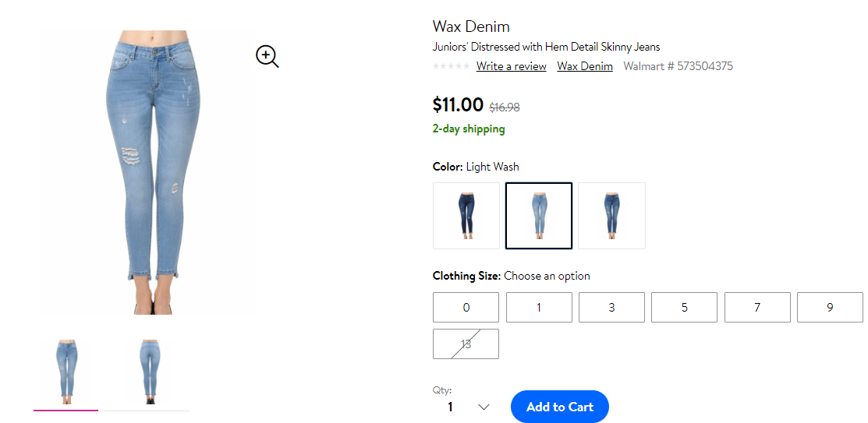
Task: Pick clothing size 9
Action: point(830,308)
